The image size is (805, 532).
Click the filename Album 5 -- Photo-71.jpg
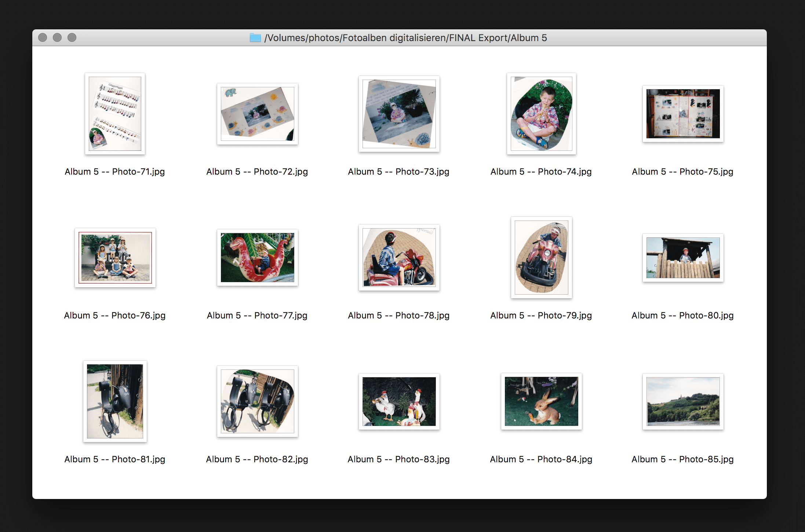click(115, 171)
